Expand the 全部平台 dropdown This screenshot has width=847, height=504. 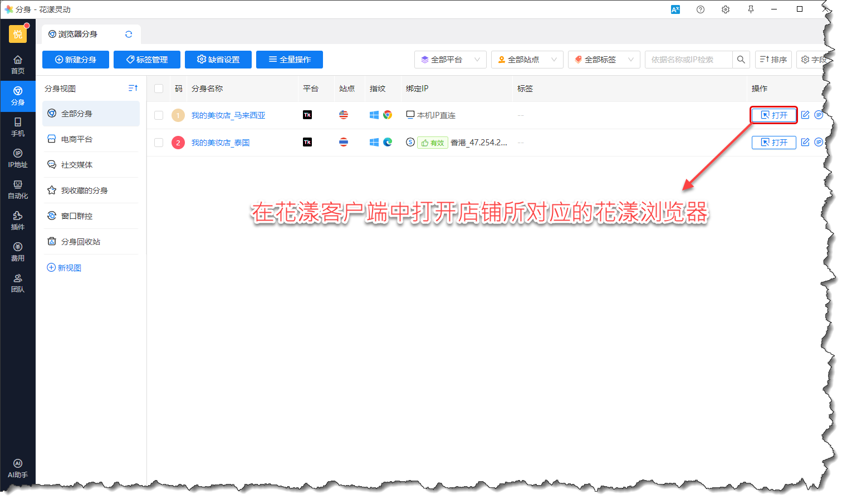[451, 60]
